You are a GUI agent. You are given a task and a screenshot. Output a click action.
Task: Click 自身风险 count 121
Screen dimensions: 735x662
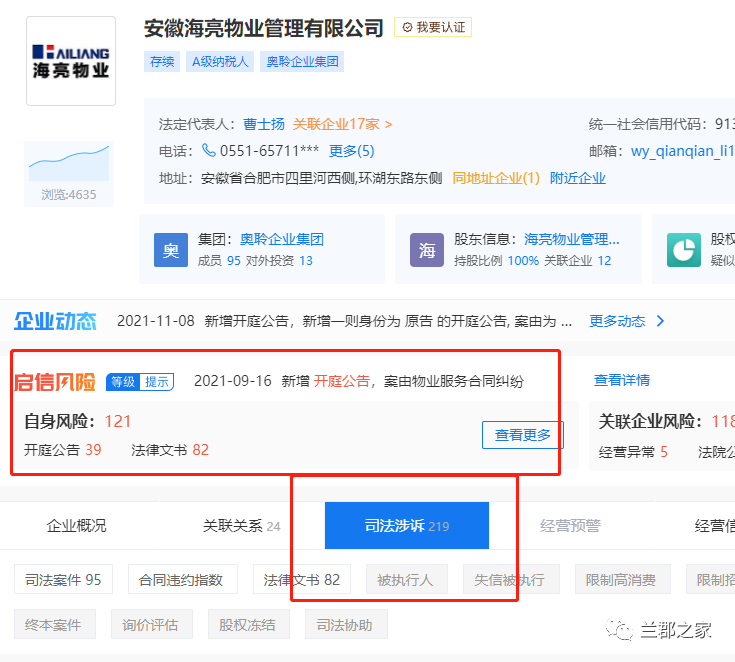click(118, 421)
